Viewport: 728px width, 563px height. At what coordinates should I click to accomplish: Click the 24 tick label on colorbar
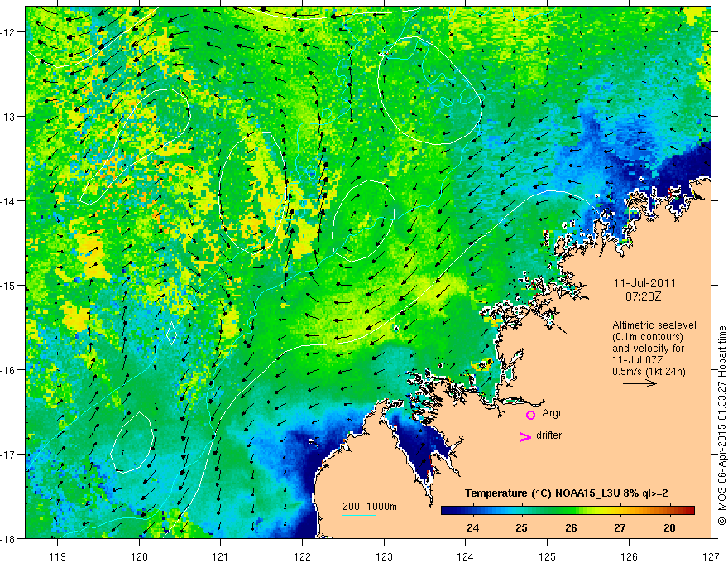tap(473, 527)
